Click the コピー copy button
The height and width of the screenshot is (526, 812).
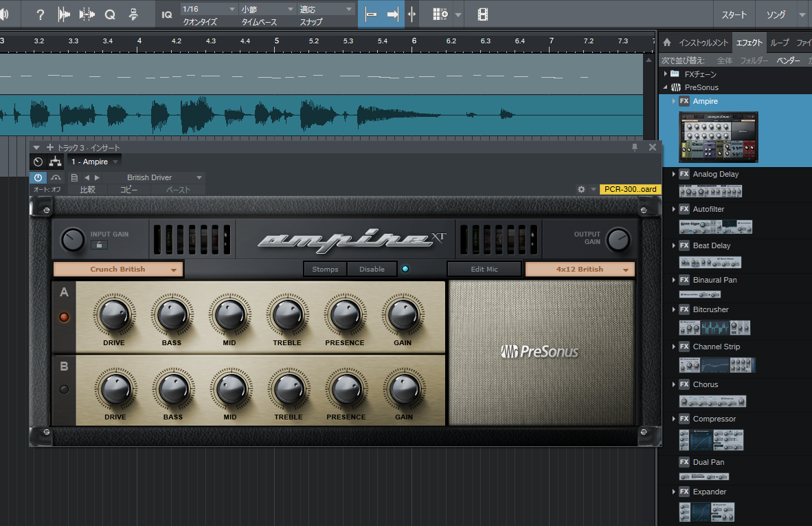coord(129,190)
